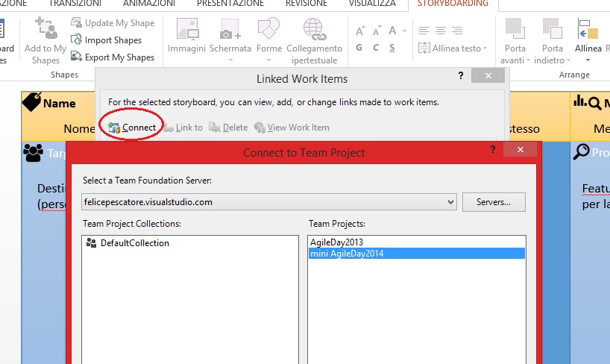Toggle underline S formatting
Image resolution: width=610 pixels, height=364 pixels.
pos(392,48)
